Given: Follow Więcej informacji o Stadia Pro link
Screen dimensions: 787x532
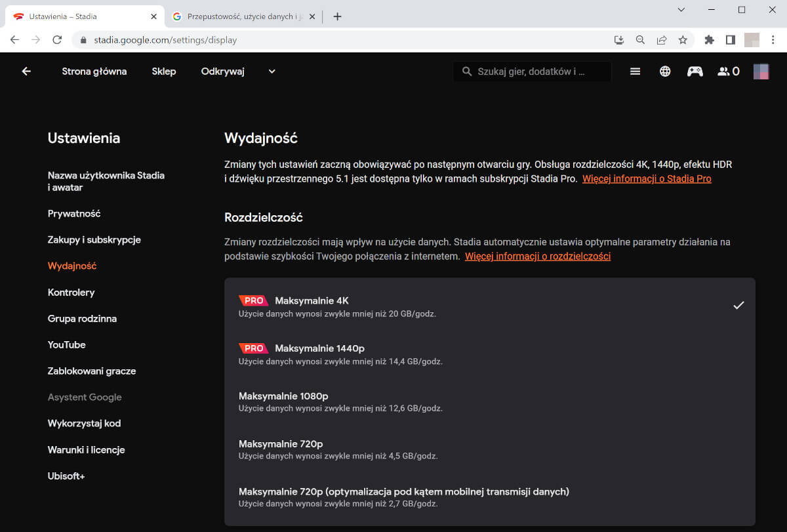Looking at the screenshot, I should click(647, 179).
